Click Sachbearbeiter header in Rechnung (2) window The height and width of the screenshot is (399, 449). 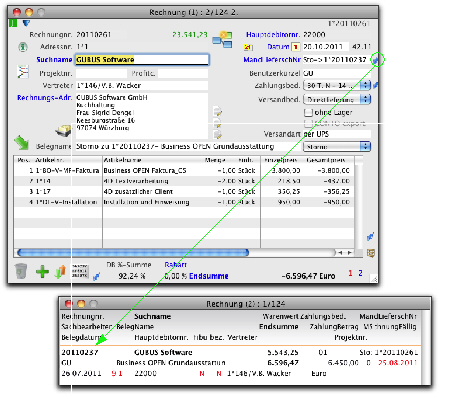click(87, 327)
